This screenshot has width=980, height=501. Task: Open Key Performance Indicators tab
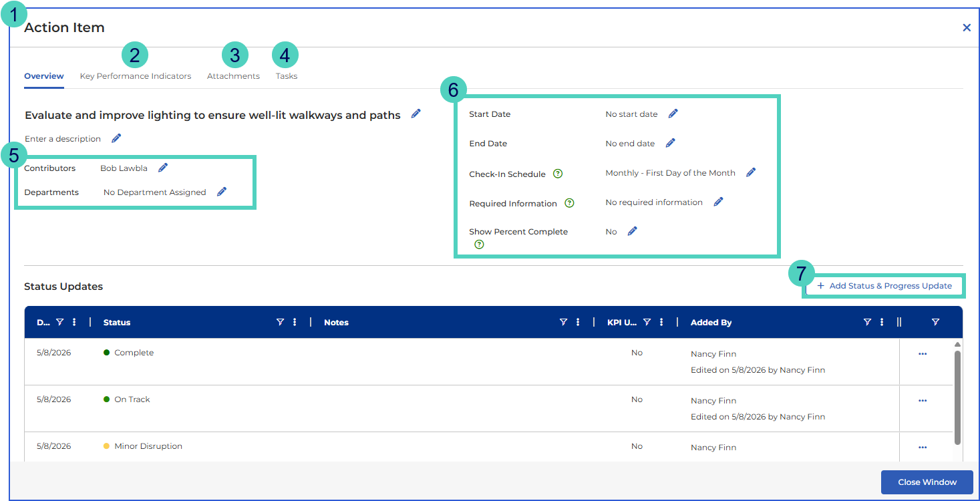pyautogui.click(x=136, y=76)
